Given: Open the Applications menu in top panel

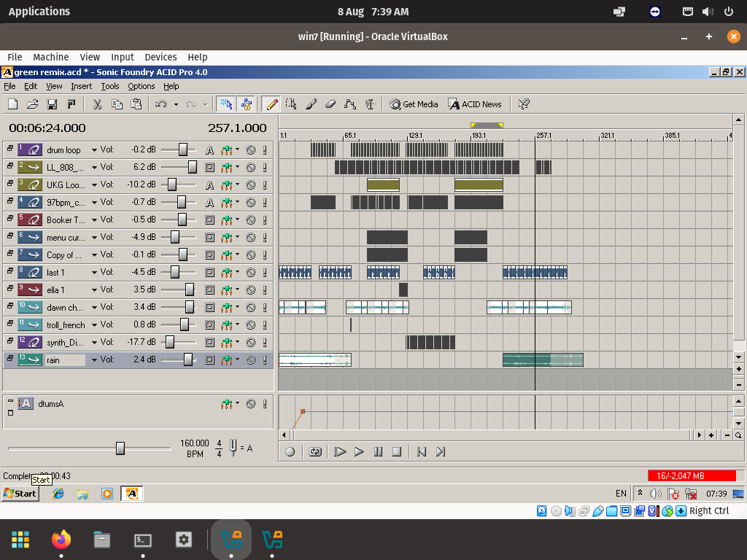Looking at the screenshot, I should point(39,12).
